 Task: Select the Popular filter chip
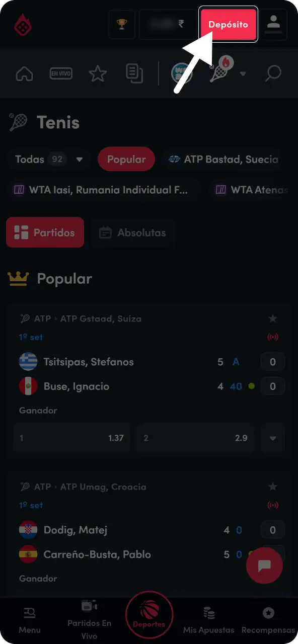pos(126,159)
